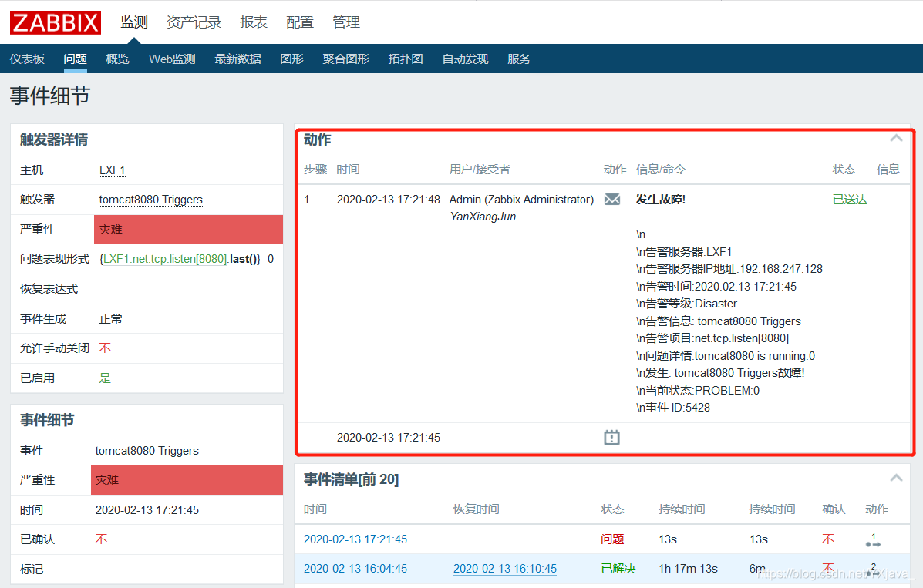The height and width of the screenshot is (588, 923).
Task: Open 最新数据 submenu
Action: tap(237, 59)
